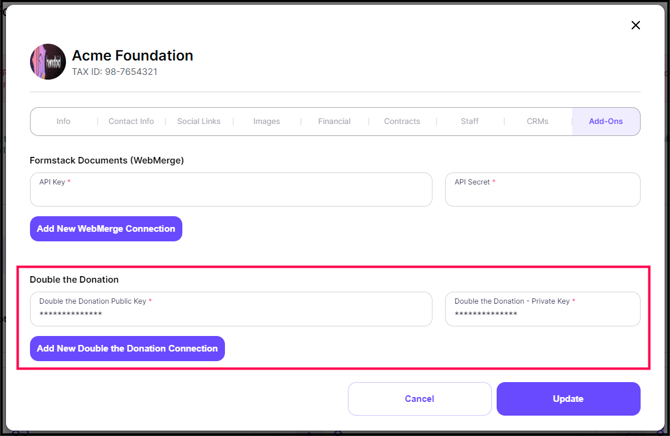Click Double the Donation Private Key field
Viewport: 670px width, 436px height.
[542, 311]
